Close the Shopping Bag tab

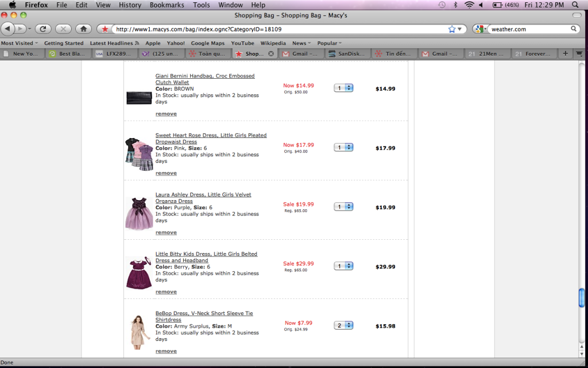(x=271, y=53)
